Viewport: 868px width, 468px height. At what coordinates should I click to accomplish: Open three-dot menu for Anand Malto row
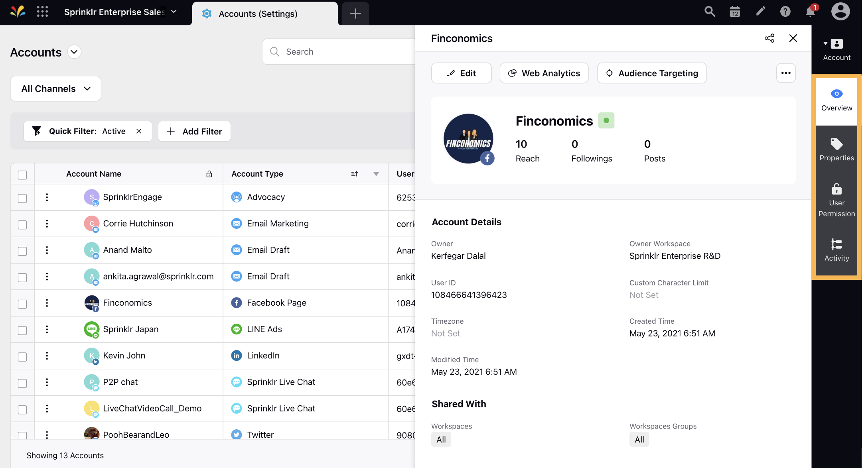(47, 250)
